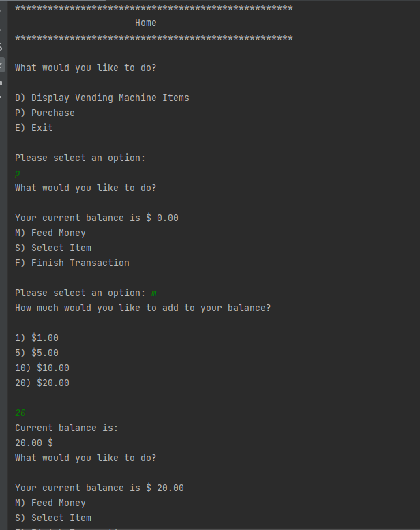Image resolution: width=420 pixels, height=530 pixels.
Task: Click the 'F) Finish Transaction' line
Action: (72, 263)
